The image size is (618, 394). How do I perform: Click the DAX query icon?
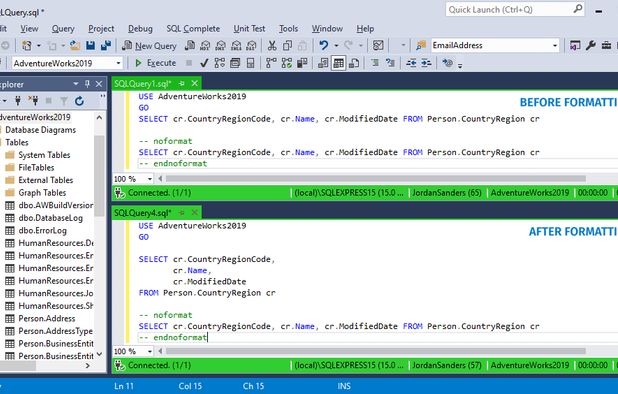coord(251,46)
